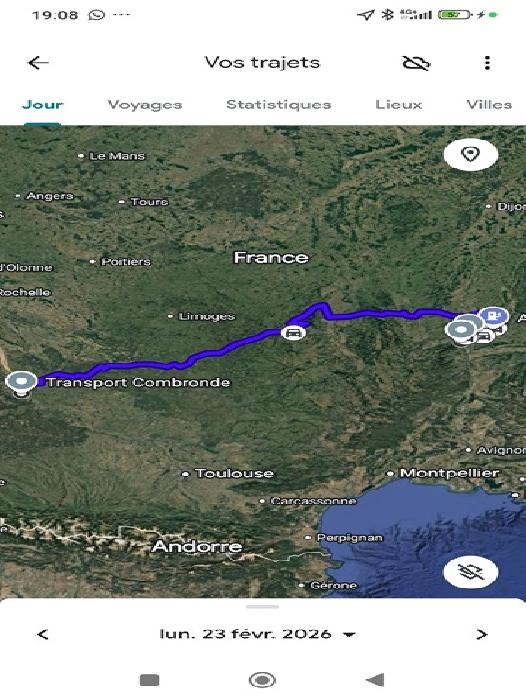This screenshot has height=700, width=526.
Task: Select the Transport Combronde place marker
Action: 21,383
